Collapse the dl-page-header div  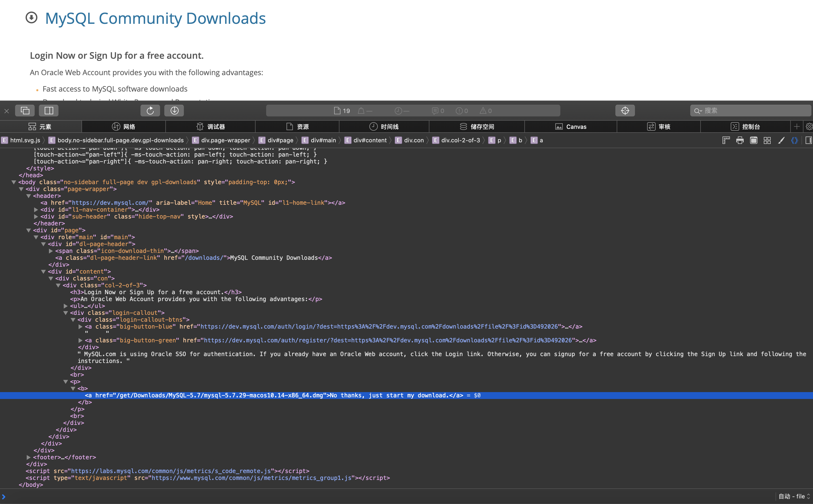(x=43, y=244)
